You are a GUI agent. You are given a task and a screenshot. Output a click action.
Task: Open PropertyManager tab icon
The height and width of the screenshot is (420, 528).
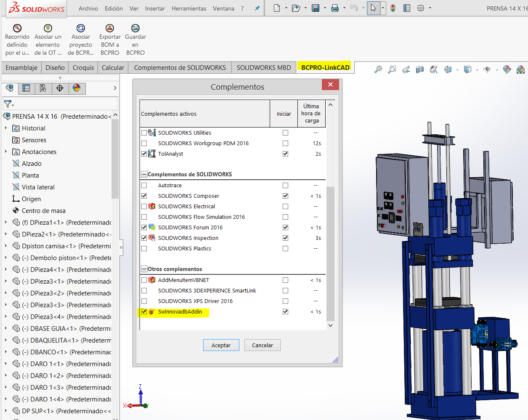[x=26, y=88]
